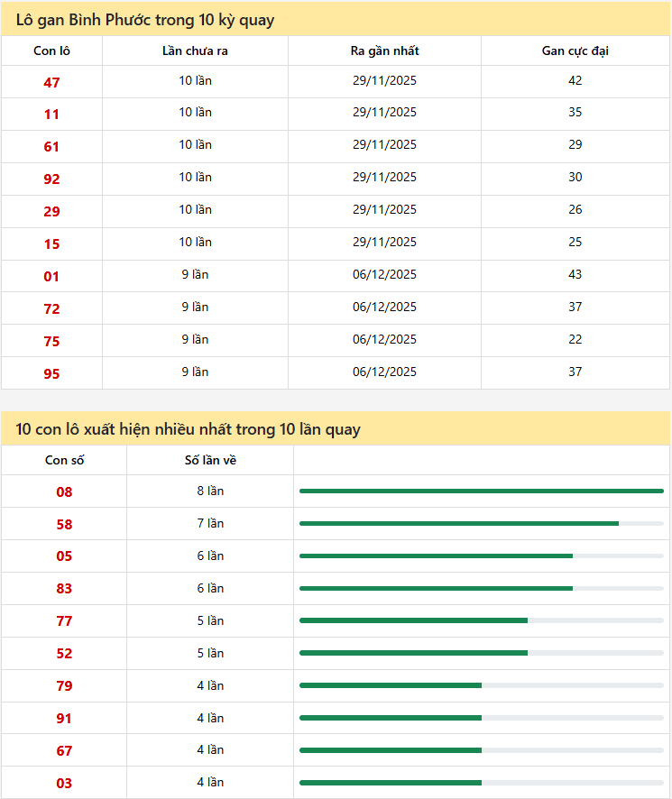672x799 pixels.
Task: Click the full progress bar for number 08
Action: [481, 491]
